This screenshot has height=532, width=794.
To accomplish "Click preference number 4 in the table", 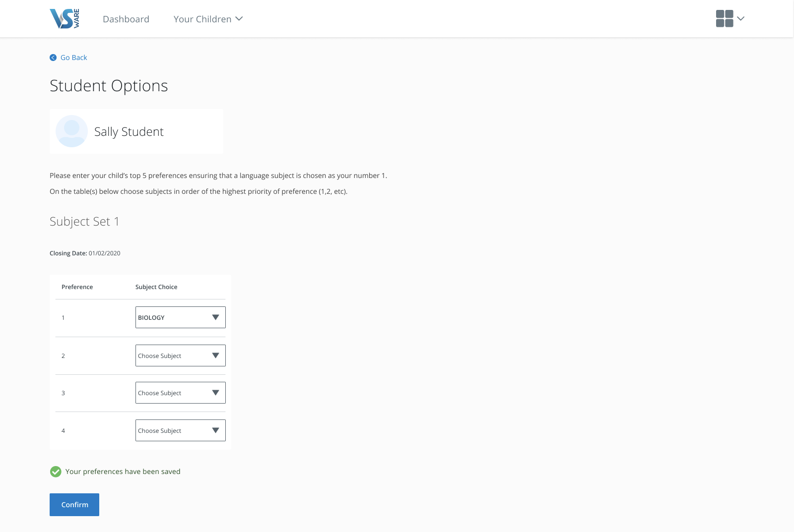I will tap(63, 431).
